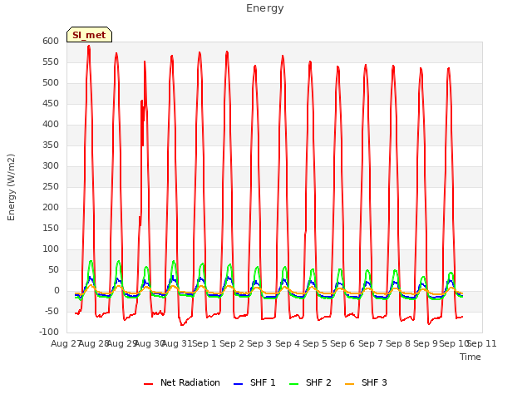
Task: Click the -100 y-axis tick label
Action: 49,332
